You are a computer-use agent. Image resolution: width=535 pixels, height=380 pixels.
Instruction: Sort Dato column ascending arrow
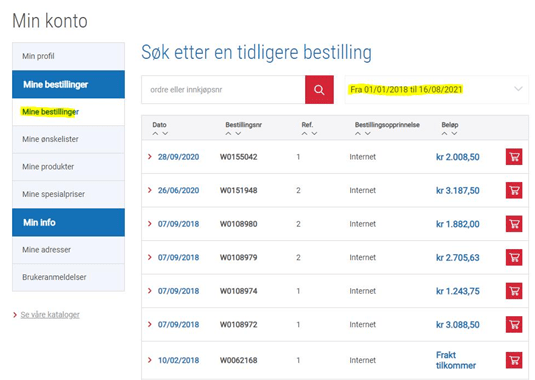click(x=155, y=133)
